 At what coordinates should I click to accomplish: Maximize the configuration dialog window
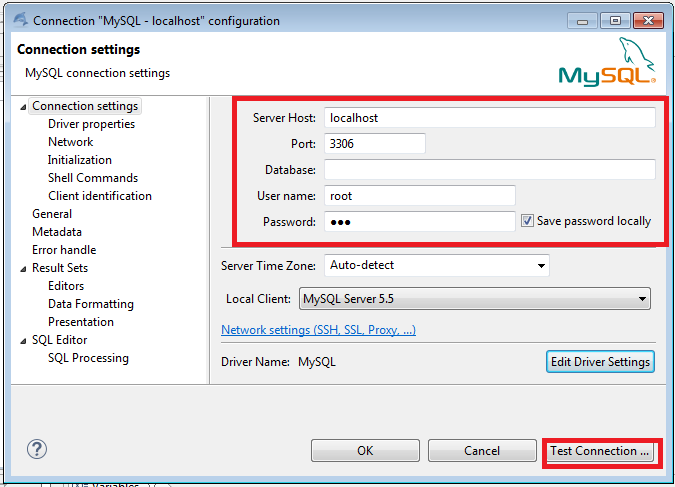(x=615, y=21)
